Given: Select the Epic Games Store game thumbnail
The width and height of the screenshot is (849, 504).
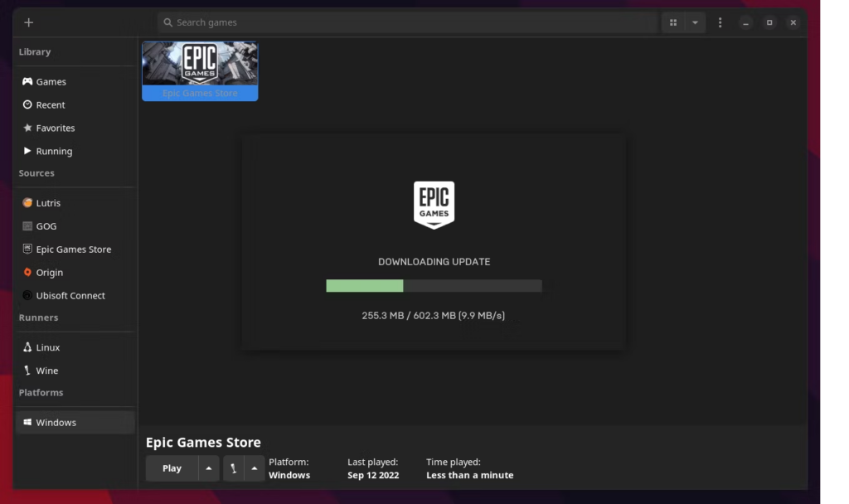Looking at the screenshot, I should 200,71.
